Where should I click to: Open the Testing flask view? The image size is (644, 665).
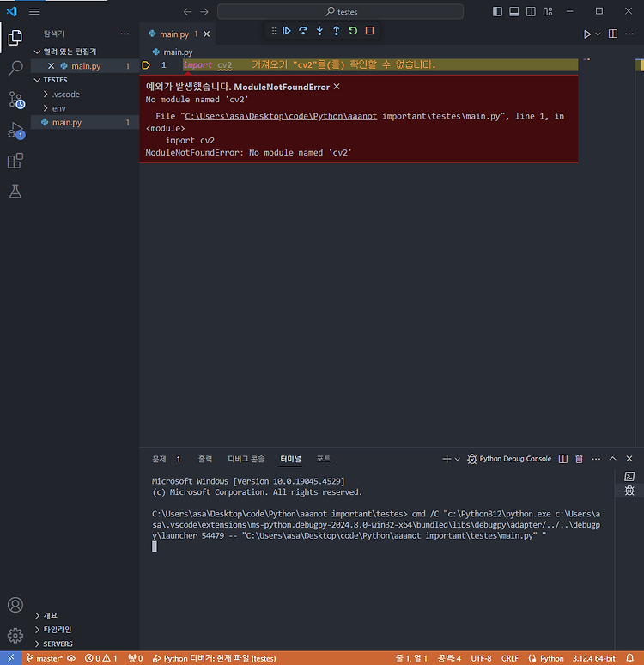(x=15, y=192)
